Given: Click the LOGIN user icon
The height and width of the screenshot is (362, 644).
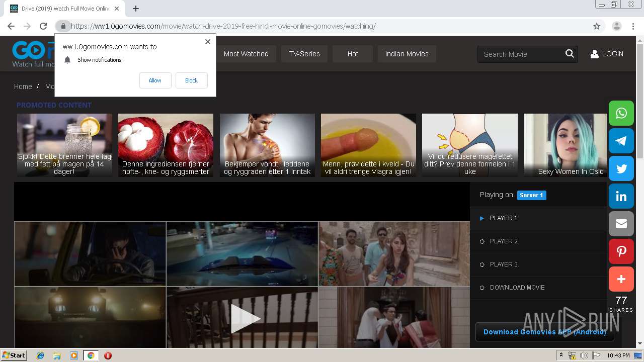Looking at the screenshot, I should (x=594, y=54).
